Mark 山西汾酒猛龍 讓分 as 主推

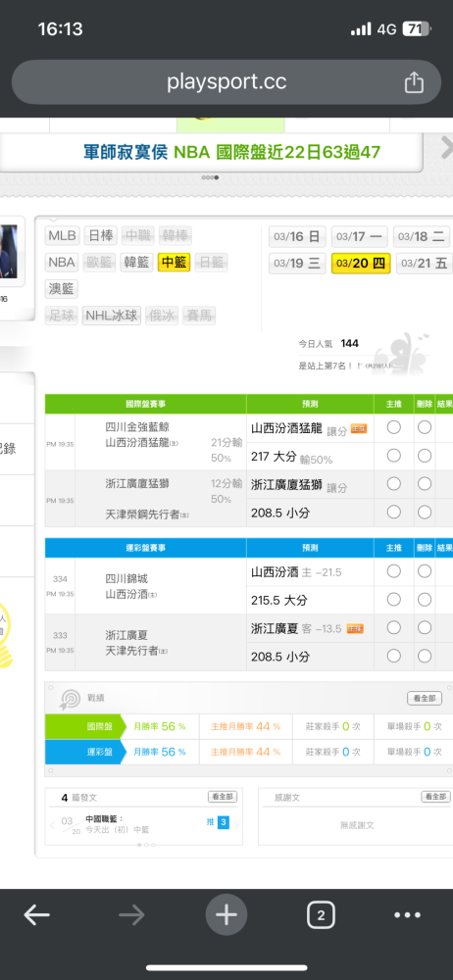click(393, 427)
